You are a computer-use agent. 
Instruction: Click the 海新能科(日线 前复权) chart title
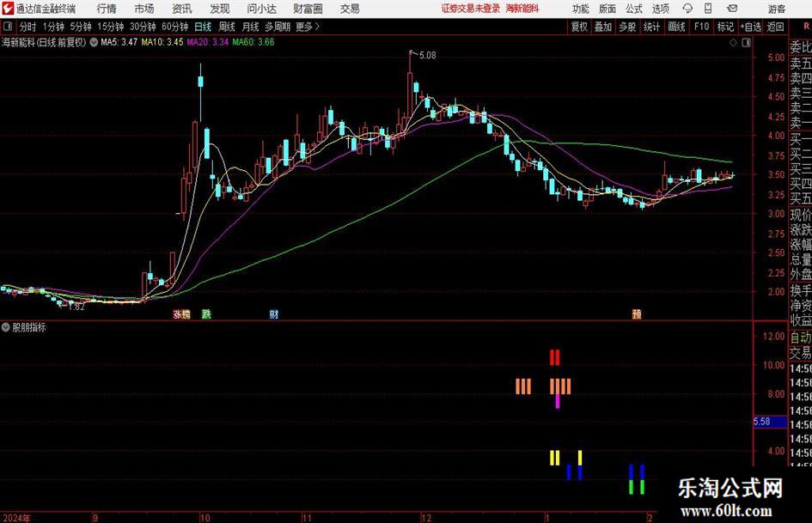point(44,42)
